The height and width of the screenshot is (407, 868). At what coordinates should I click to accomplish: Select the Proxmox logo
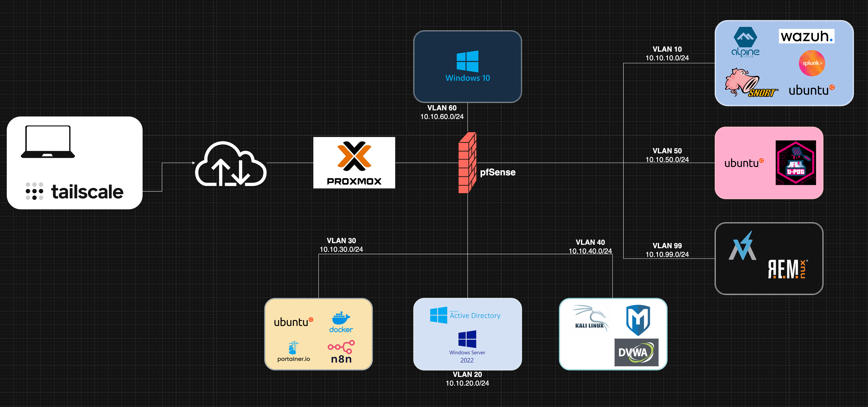coord(354,163)
